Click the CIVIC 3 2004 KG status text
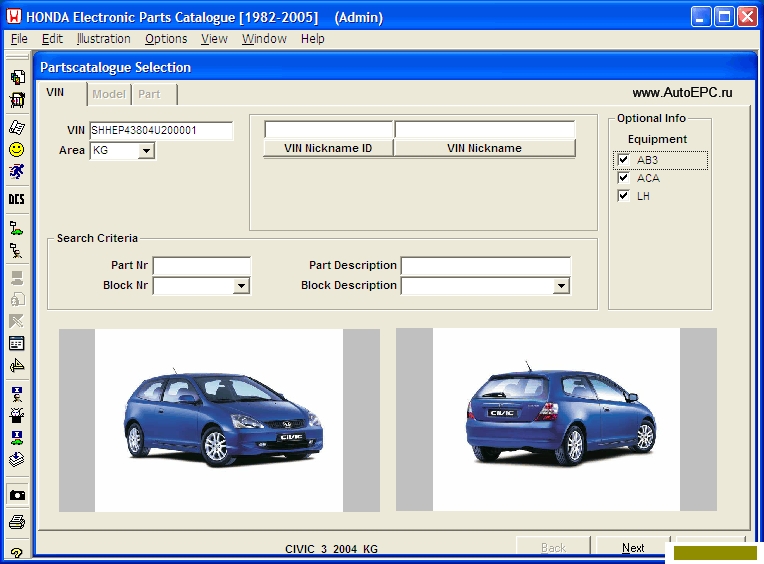 pyautogui.click(x=331, y=549)
